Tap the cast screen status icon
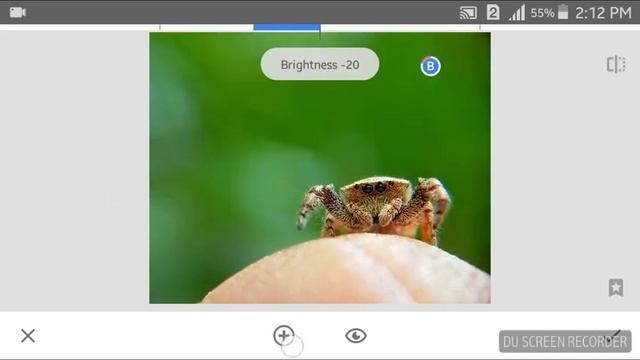The width and height of the screenshot is (640, 360). click(x=468, y=13)
